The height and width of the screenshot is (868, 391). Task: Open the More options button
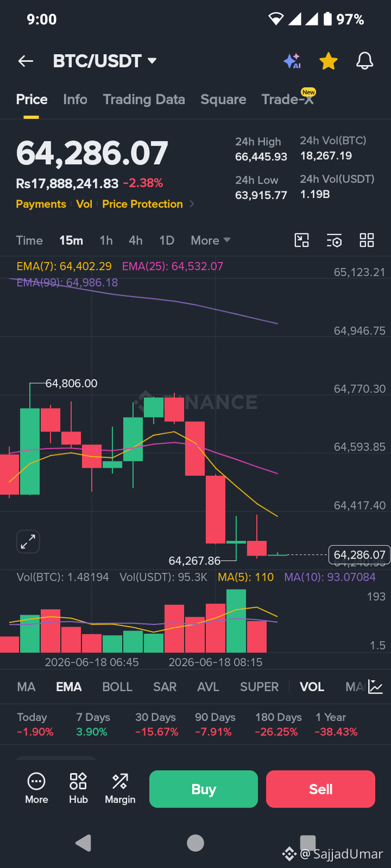click(36, 788)
